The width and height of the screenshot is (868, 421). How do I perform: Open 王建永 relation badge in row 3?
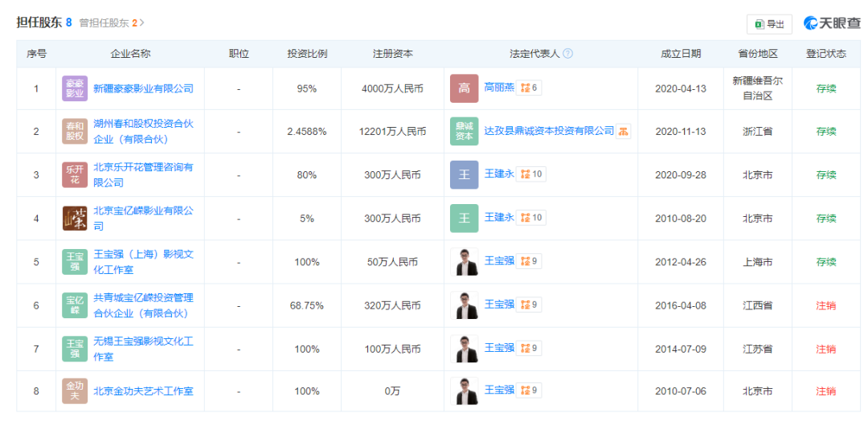click(531, 174)
